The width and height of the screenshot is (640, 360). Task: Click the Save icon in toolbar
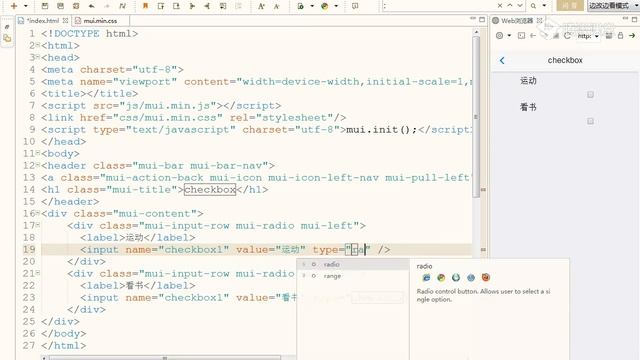coord(45,6)
